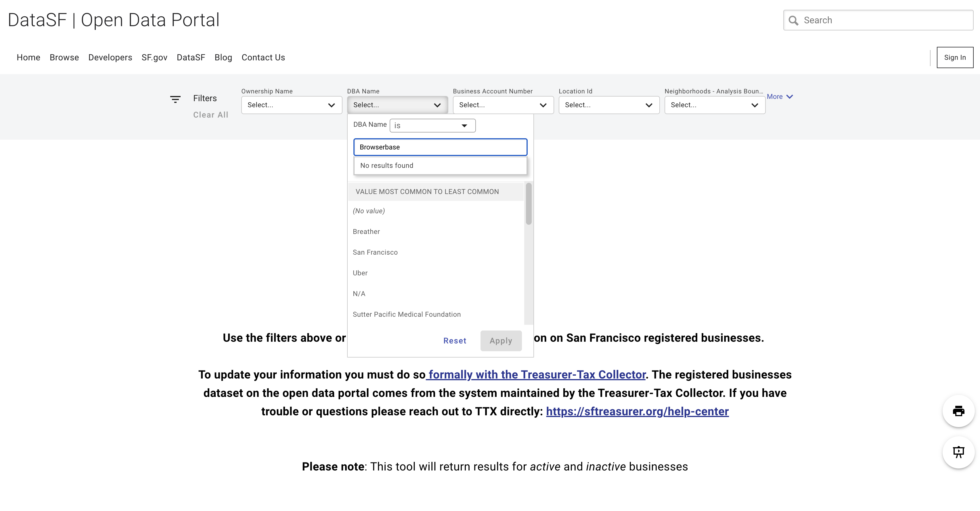The image size is (980, 511).
Task: Navigate to the Browse tab
Action: pyautogui.click(x=64, y=57)
